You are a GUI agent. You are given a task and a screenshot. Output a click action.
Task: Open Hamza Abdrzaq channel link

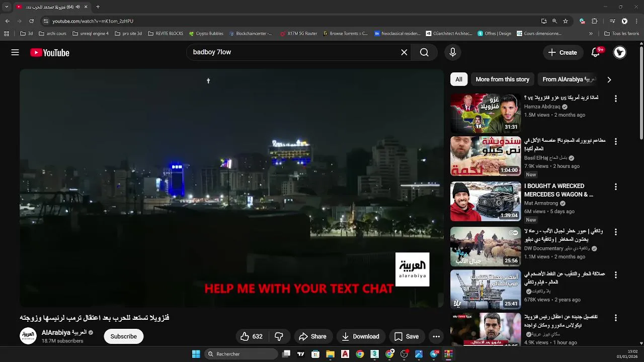542,107
